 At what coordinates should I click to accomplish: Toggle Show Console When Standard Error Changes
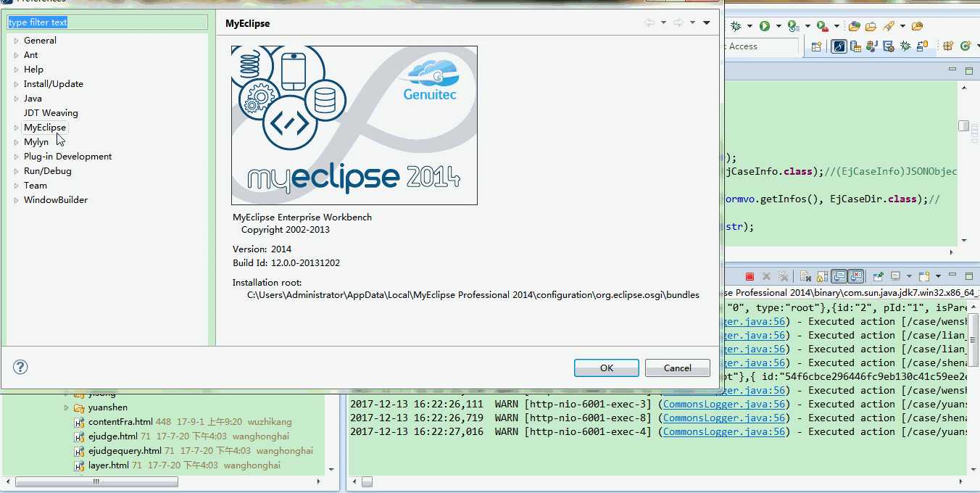(x=856, y=276)
